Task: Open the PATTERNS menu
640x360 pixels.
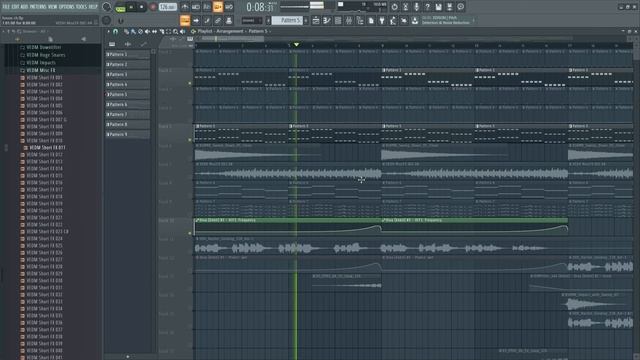Action: [38, 7]
